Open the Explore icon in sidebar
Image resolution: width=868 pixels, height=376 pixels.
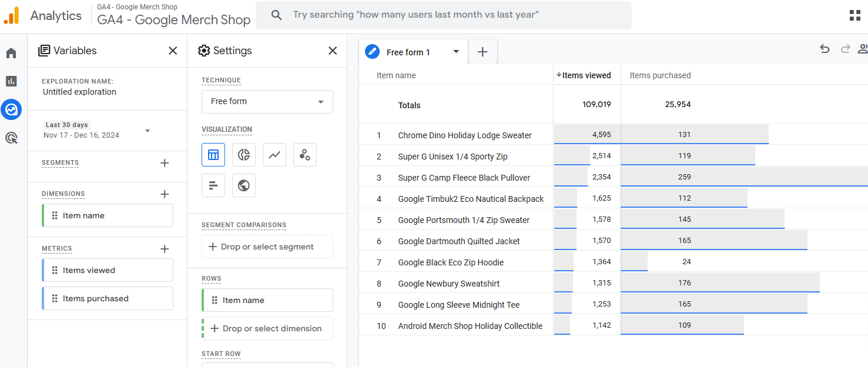pyautogui.click(x=11, y=109)
